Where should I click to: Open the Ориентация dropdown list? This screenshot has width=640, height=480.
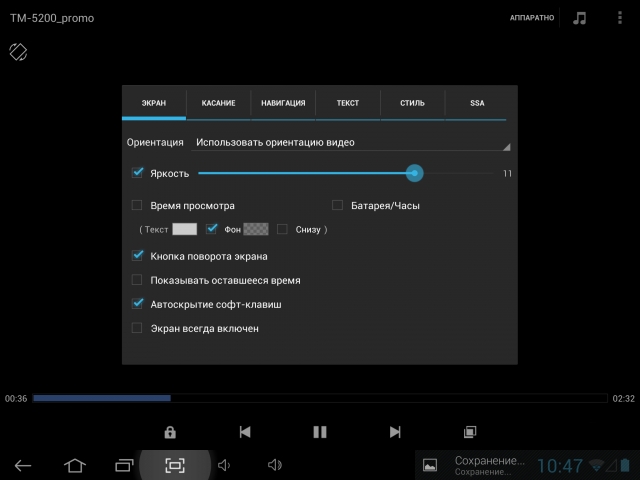tap(352, 142)
